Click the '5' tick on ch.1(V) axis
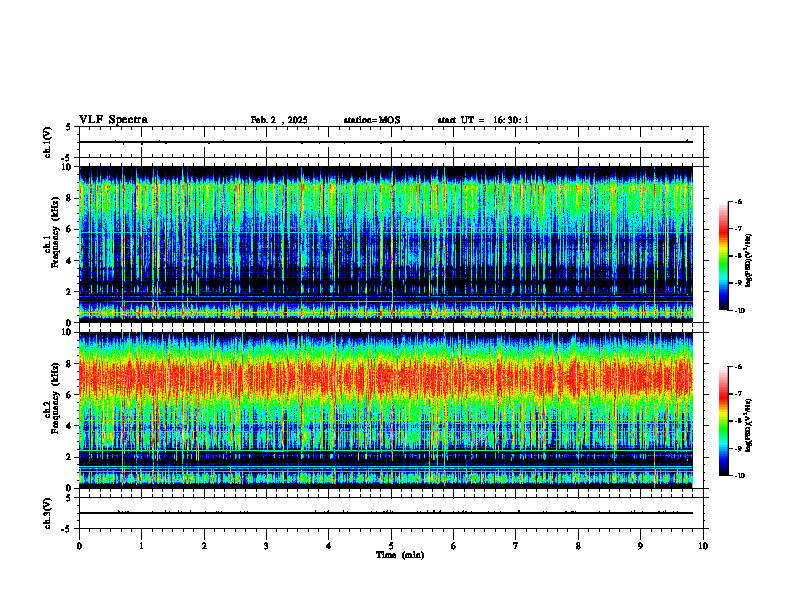Viewport: 792px width, 612px height. [x=68, y=127]
